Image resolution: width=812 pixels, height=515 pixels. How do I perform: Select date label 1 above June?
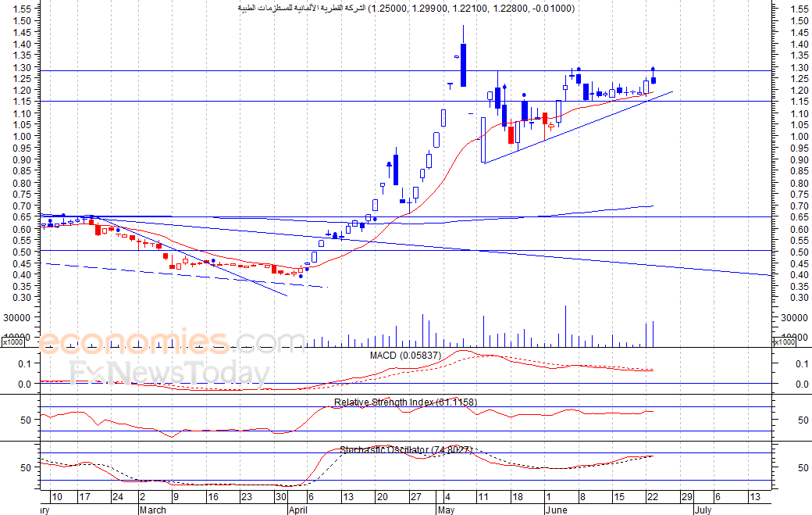coord(549,497)
